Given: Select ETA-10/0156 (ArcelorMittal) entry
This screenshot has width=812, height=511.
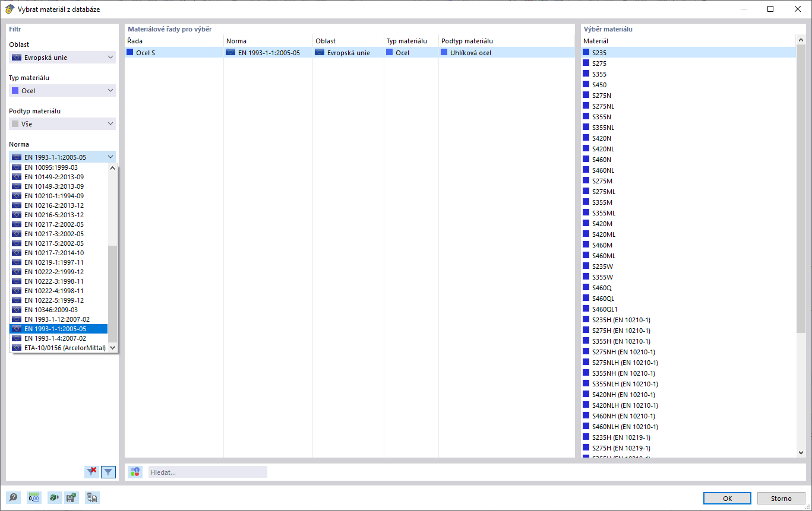Looking at the screenshot, I should [x=59, y=348].
